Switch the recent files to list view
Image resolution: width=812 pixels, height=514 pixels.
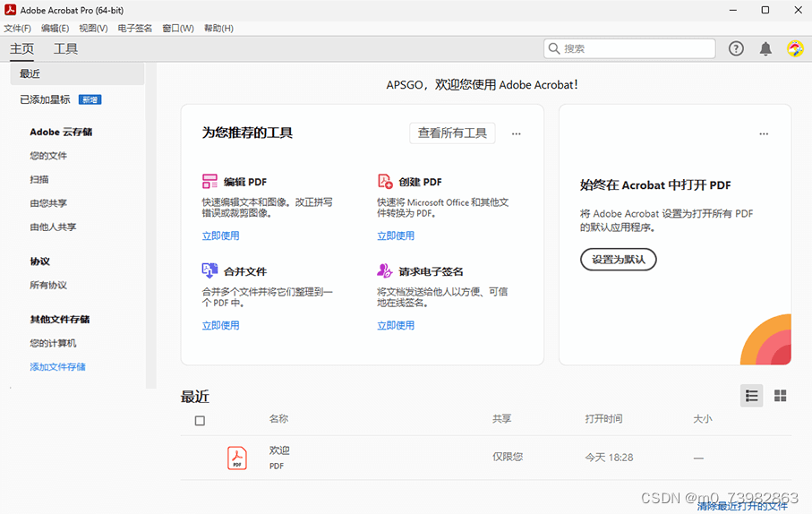(751, 396)
